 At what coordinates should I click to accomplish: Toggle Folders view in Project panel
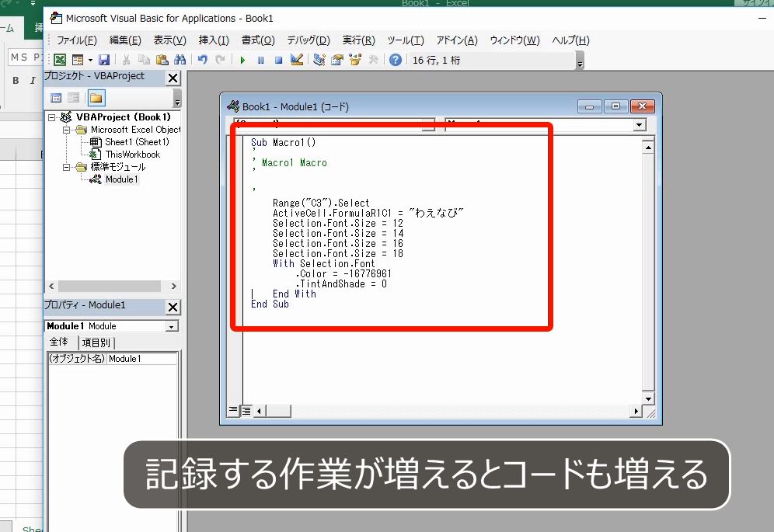pos(96,98)
